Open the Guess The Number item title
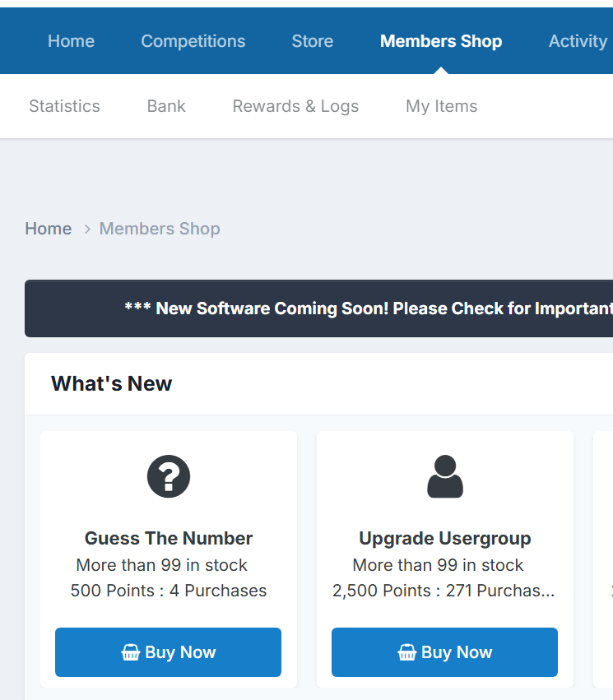 pos(168,538)
